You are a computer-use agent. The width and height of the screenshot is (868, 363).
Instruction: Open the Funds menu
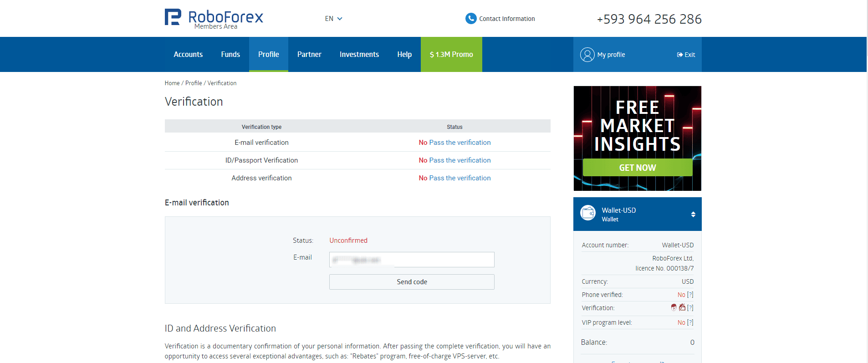[230, 54]
